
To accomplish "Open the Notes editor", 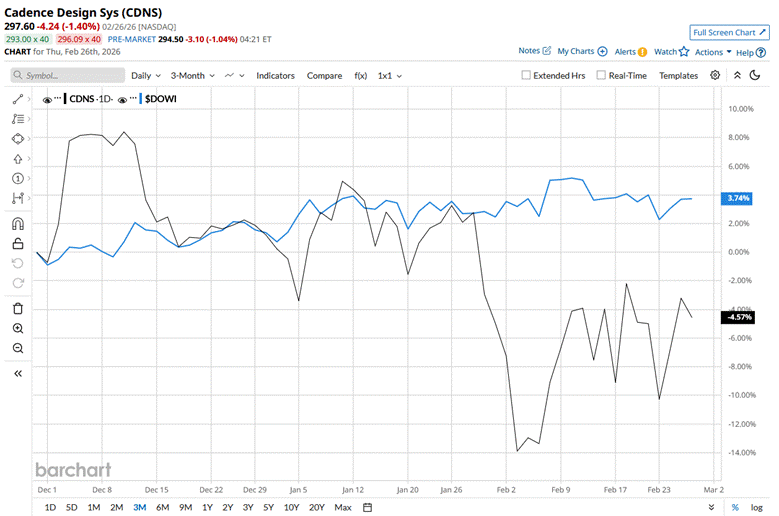I will (535, 51).
